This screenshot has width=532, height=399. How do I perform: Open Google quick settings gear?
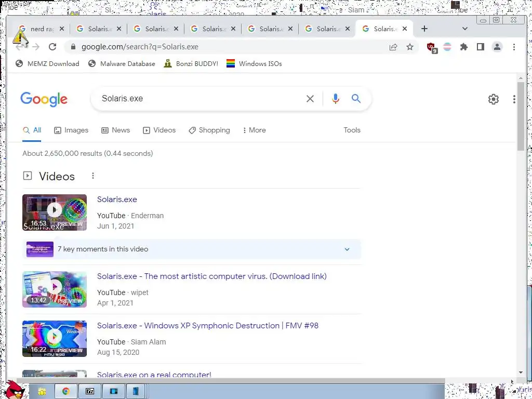494,99
